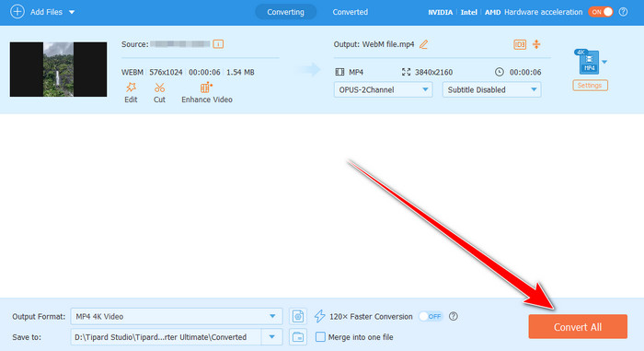Expand the Save to path dropdown arrow

coord(272,337)
